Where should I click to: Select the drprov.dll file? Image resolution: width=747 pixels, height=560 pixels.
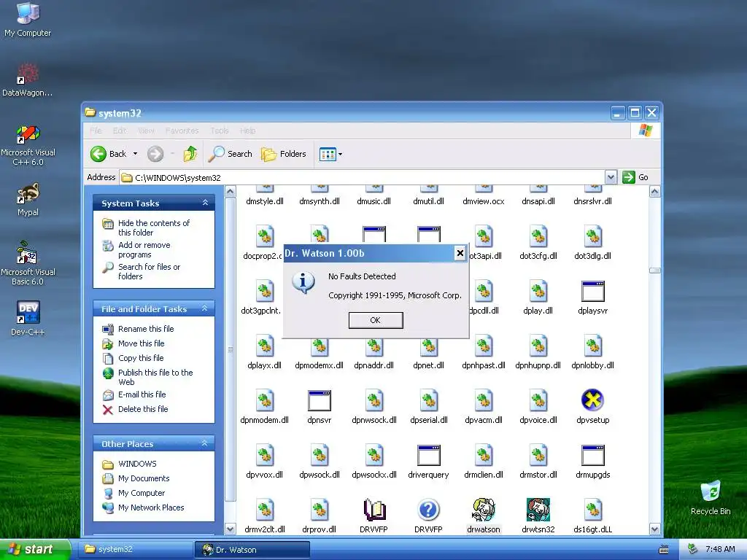click(x=320, y=516)
